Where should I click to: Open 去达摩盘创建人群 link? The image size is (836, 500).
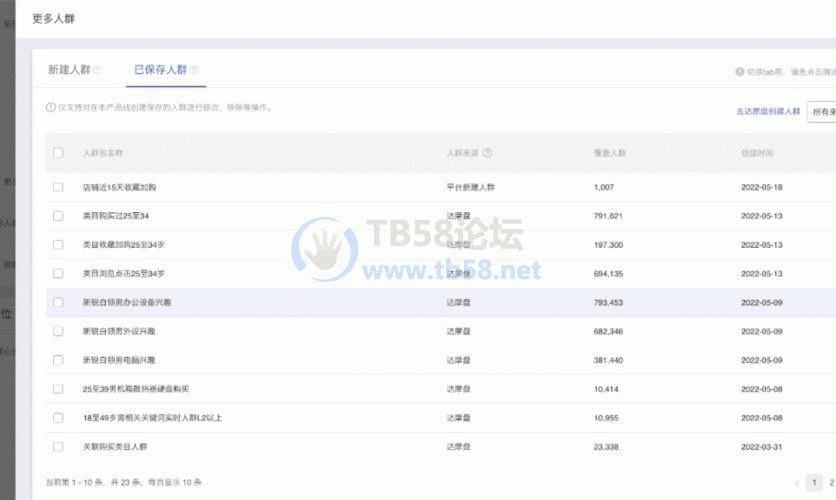coord(768,111)
